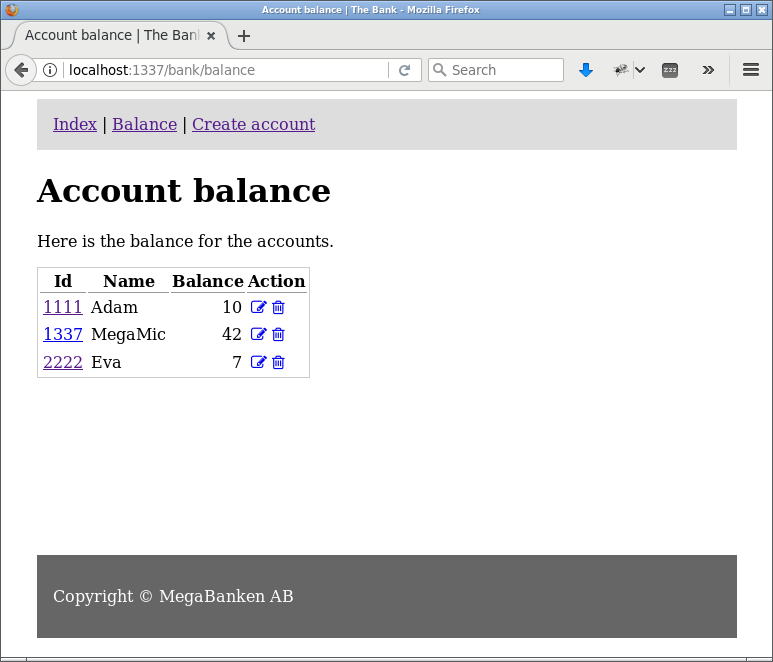Open the Index link
The width and height of the screenshot is (773, 662).
point(75,124)
